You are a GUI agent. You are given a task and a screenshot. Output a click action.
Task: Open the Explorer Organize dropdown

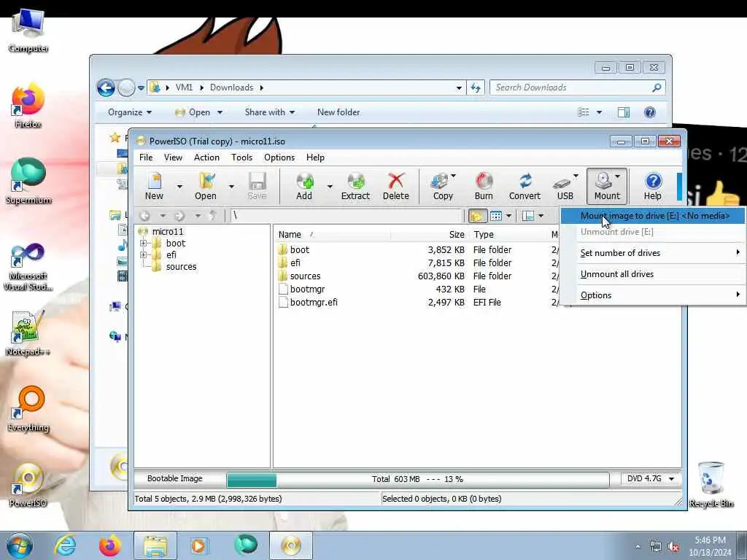(x=130, y=112)
